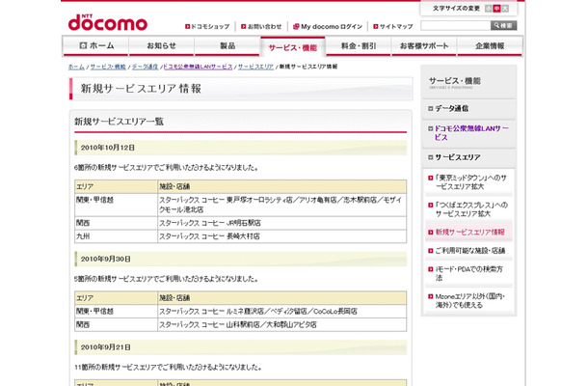The height and width of the screenshot is (386, 588).
Task: Click red arrow icon beside 新規サービスエリア情報
Action: pos(431,233)
